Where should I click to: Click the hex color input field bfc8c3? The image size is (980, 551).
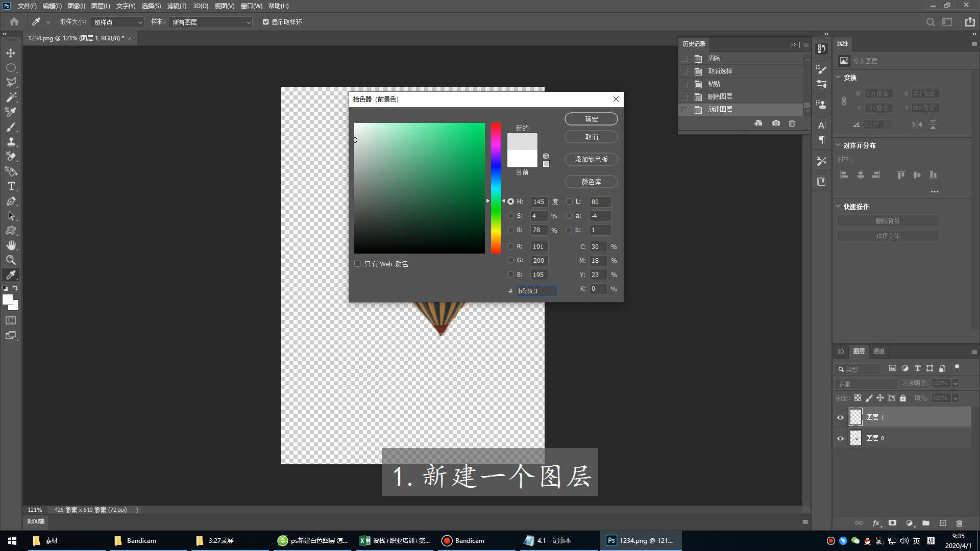[x=536, y=291]
